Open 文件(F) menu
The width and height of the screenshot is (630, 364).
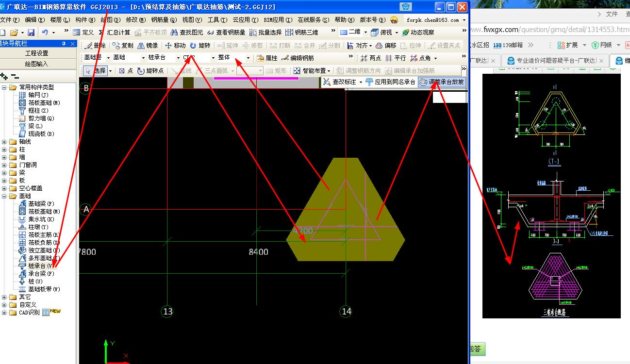[9, 20]
